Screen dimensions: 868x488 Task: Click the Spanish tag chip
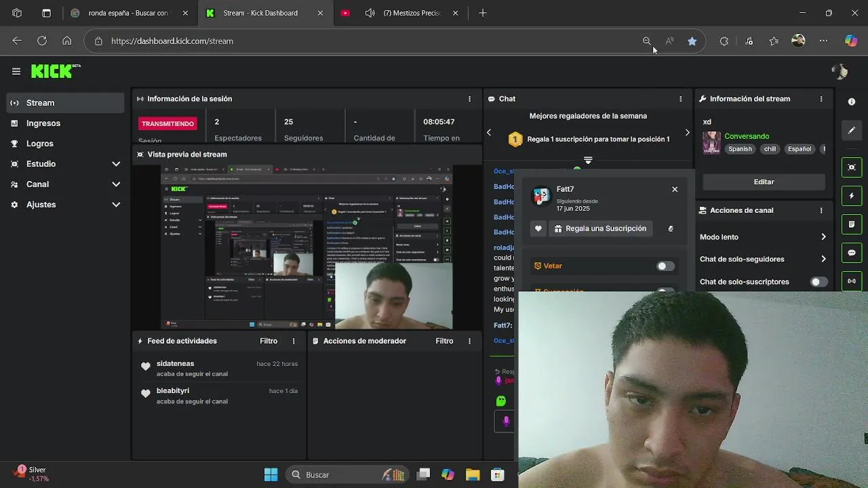740,149
